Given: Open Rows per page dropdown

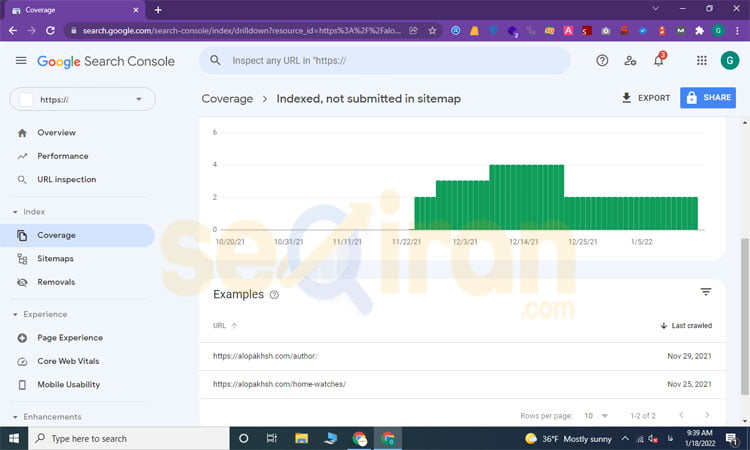Looking at the screenshot, I should (596, 416).
